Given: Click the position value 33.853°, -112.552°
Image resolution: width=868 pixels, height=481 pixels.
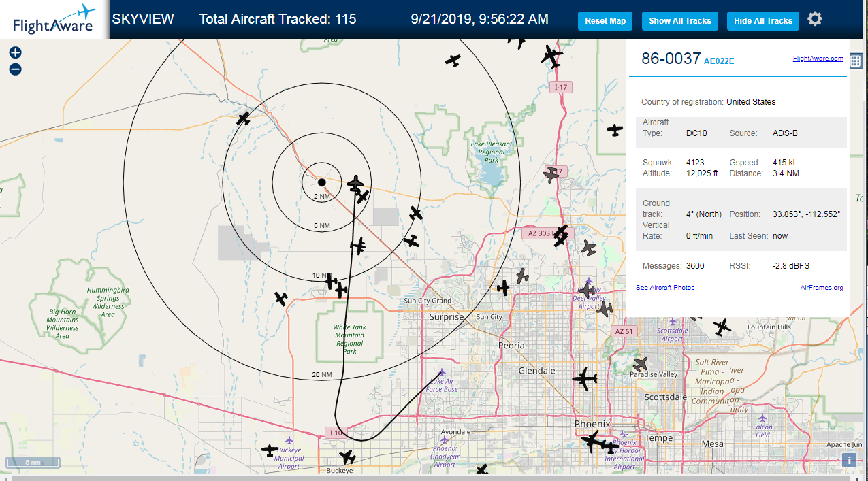Looking at the screenshot, I should (807, 214).
